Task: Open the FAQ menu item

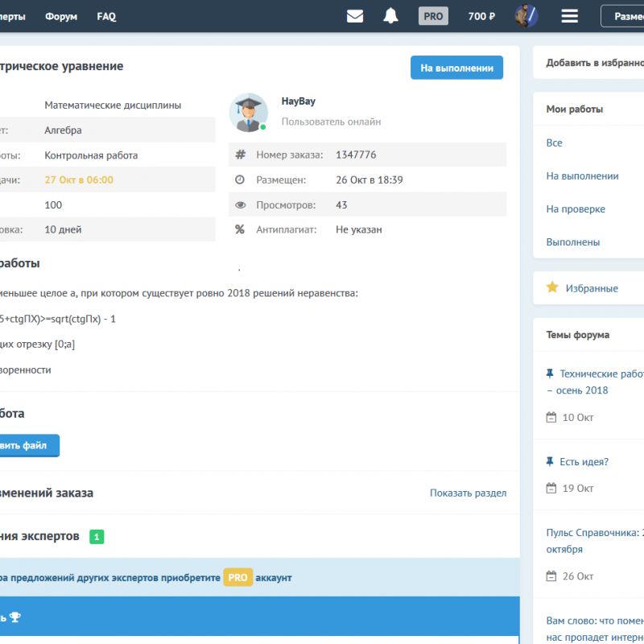Action: pos(106,16)
